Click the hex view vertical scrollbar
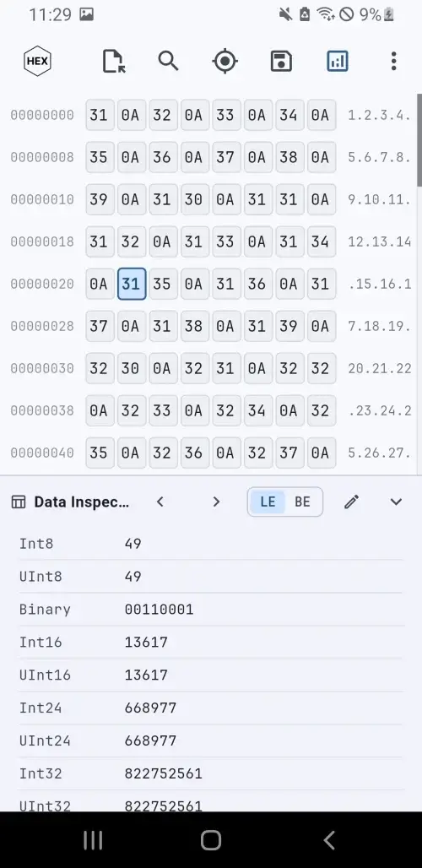 [419, 141]
